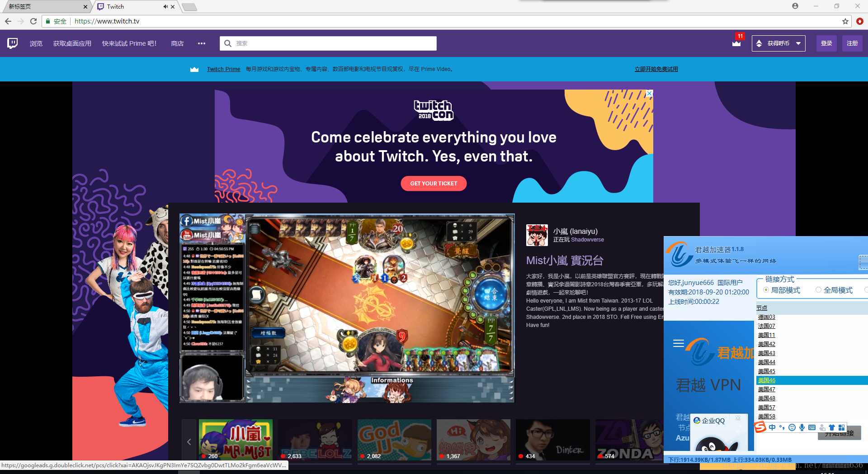Click Sogou skin shirt icon

coord(832,427)
